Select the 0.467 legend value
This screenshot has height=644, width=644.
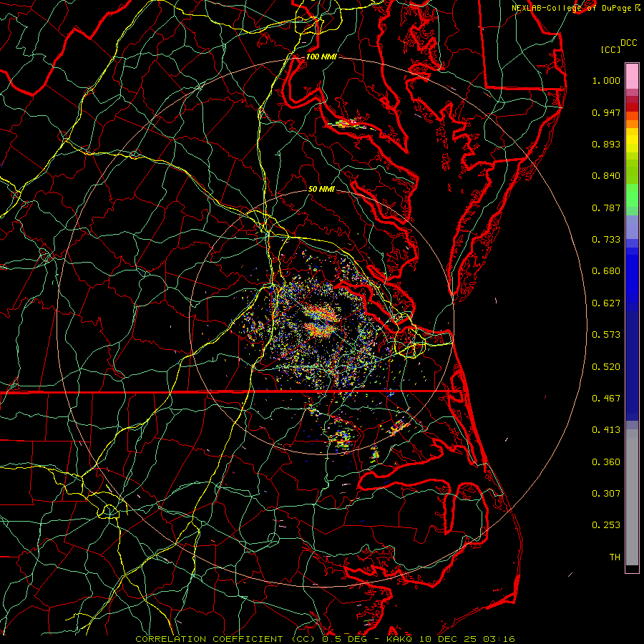pyautogui.click(x=606, y=399)
